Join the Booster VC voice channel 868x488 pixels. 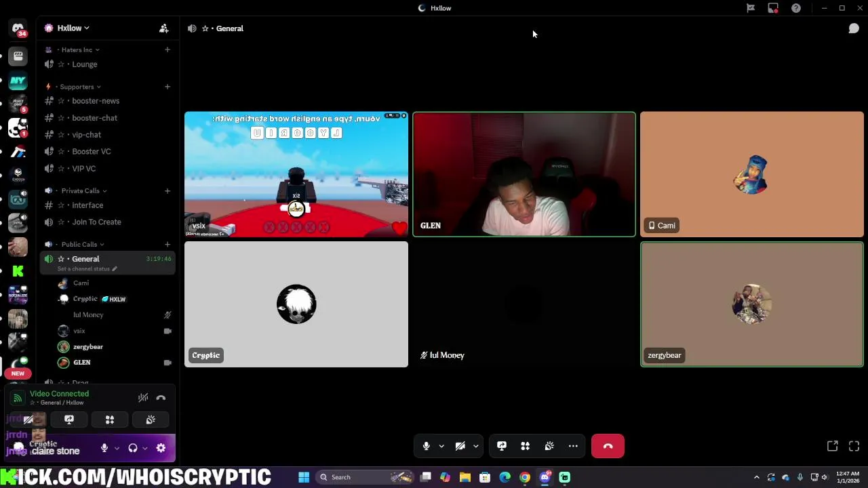[108, 152]
